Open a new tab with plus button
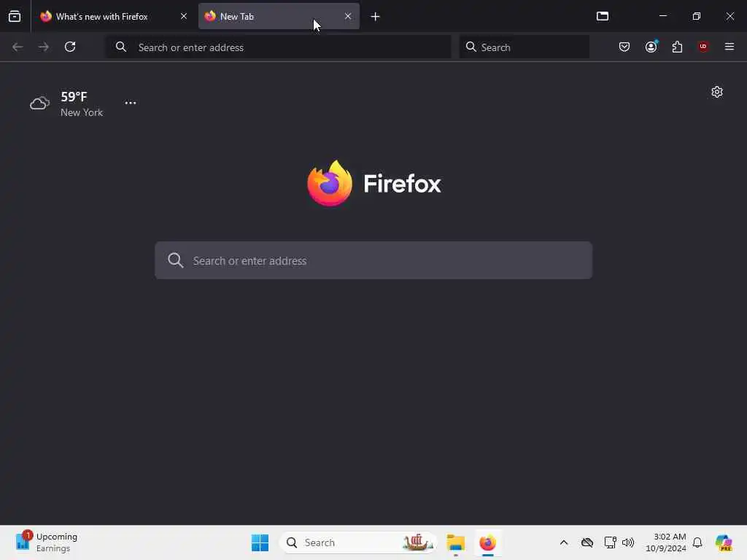747x560 pixels. [x=376, y=17]
